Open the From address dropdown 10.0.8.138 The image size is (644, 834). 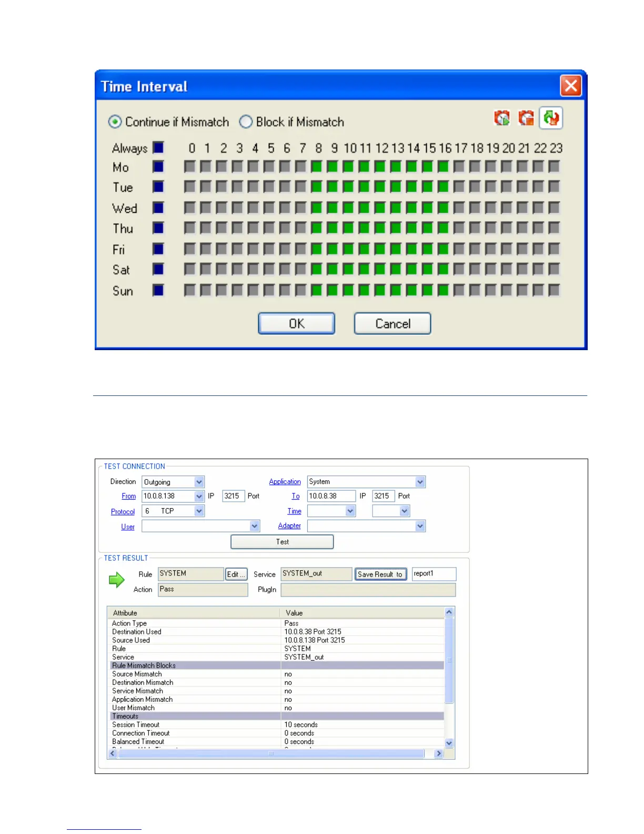tap(199, 496)
